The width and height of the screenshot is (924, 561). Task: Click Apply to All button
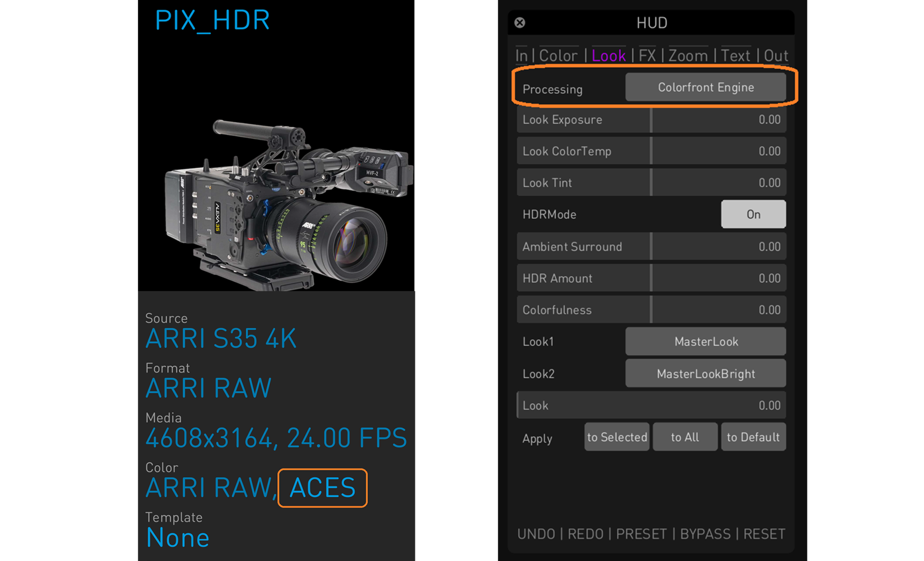684,437
